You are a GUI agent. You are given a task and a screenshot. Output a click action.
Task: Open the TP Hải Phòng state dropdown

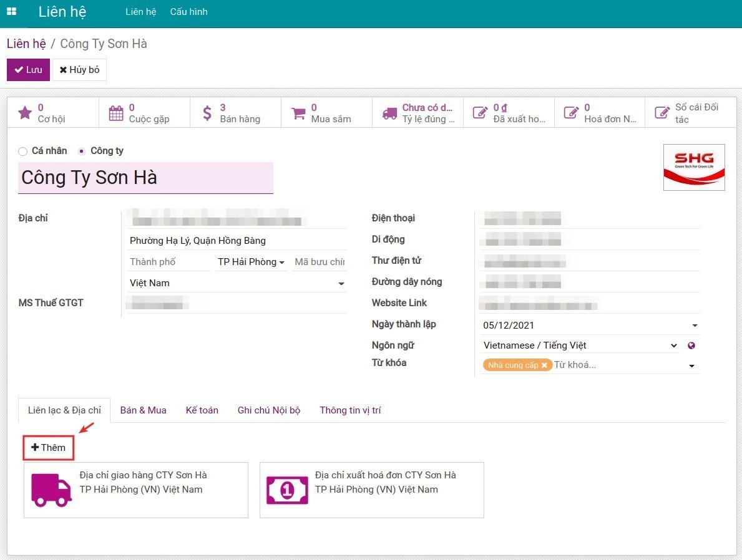[251, 262]
